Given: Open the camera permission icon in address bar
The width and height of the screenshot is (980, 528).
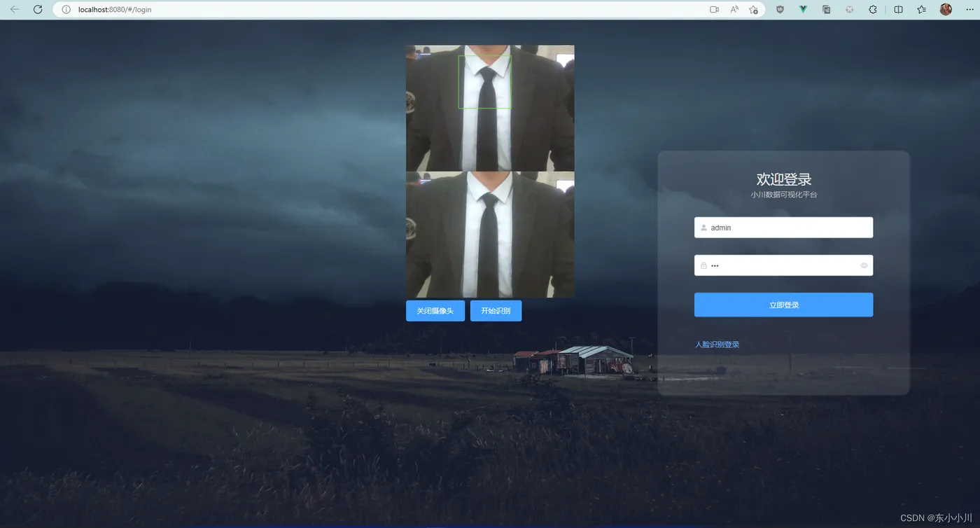Looking at the screenshot, I should (x=714, y=10).
